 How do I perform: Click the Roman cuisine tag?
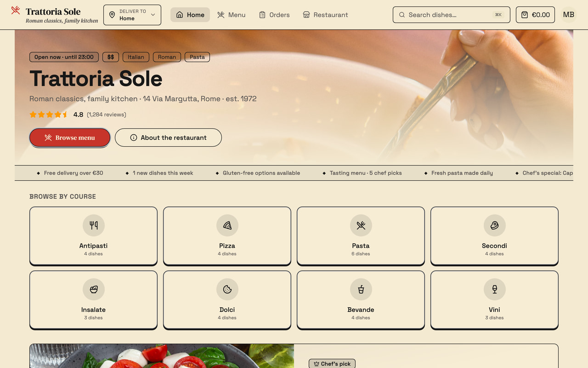167,57
